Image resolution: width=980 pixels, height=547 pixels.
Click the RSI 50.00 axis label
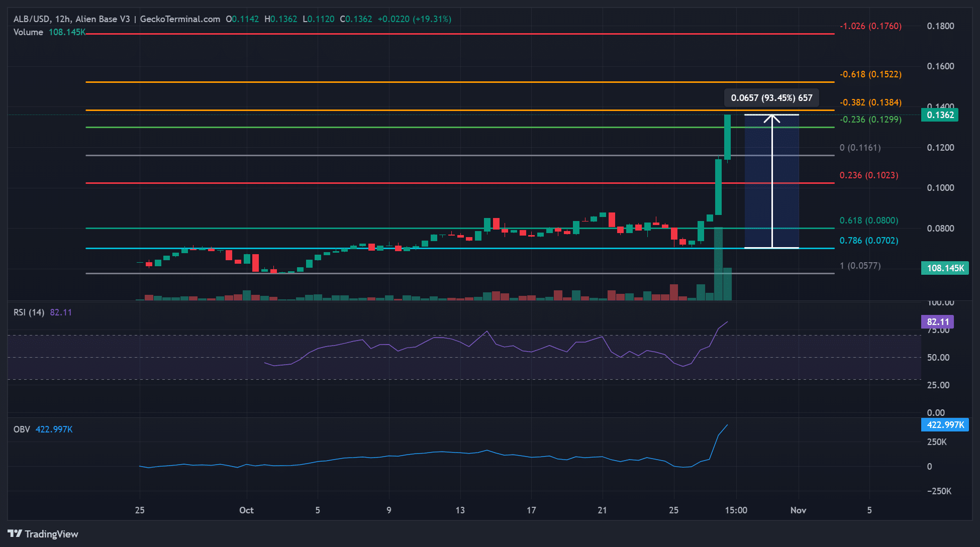click(x=938, y=358)
